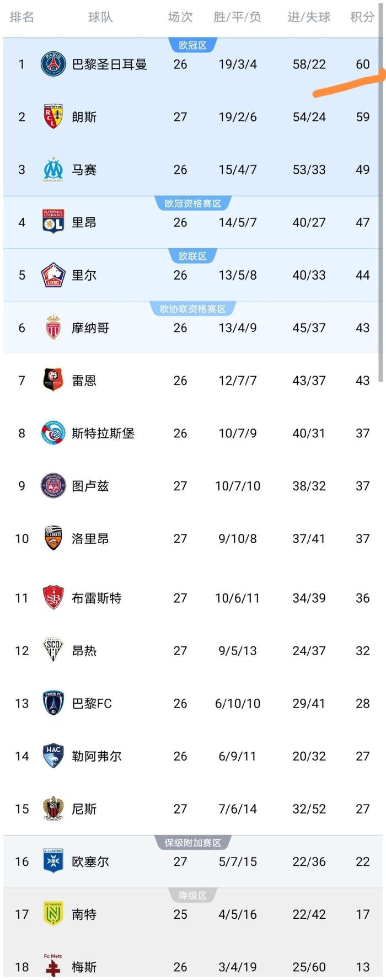Click the FC Metz club badge

click(x=53, y=964)
